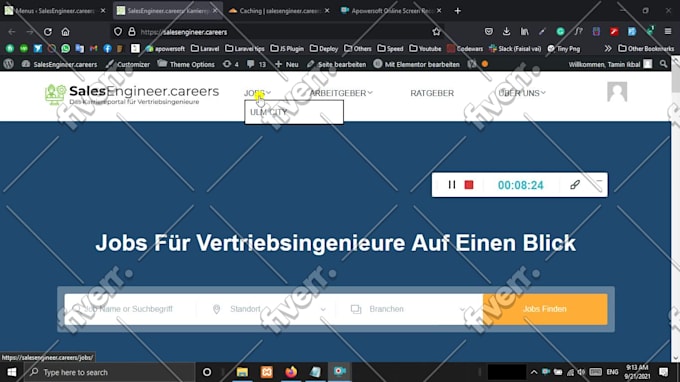Open the Theme Options admin link
680x382 pixels.
pos(186,64)
